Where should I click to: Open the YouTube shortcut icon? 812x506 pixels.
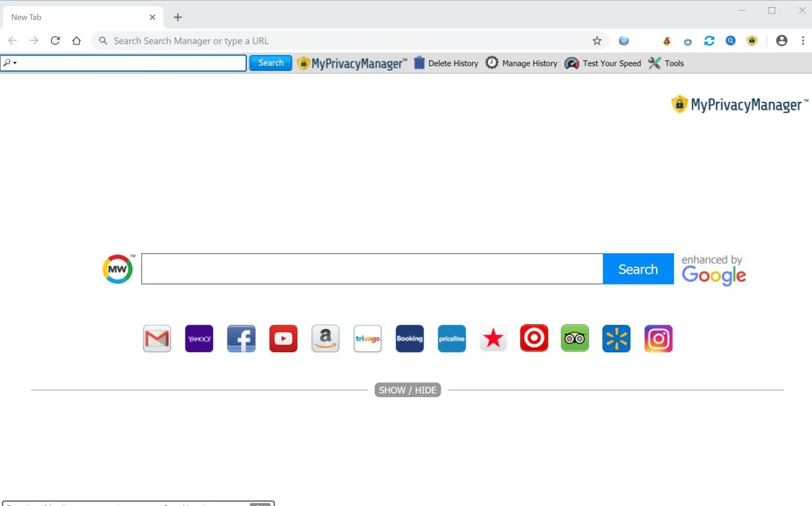(x=283, y=339)
